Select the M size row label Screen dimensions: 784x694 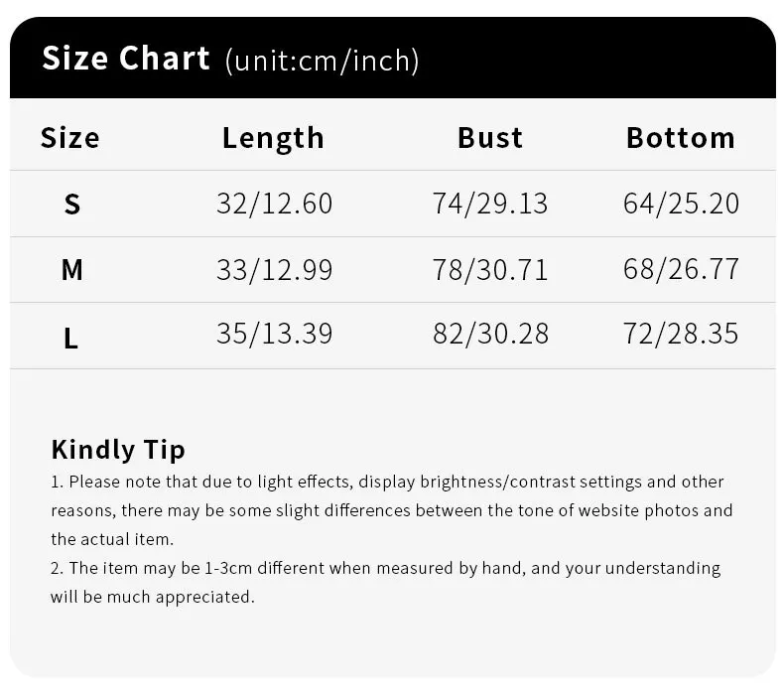click(72, 270)
